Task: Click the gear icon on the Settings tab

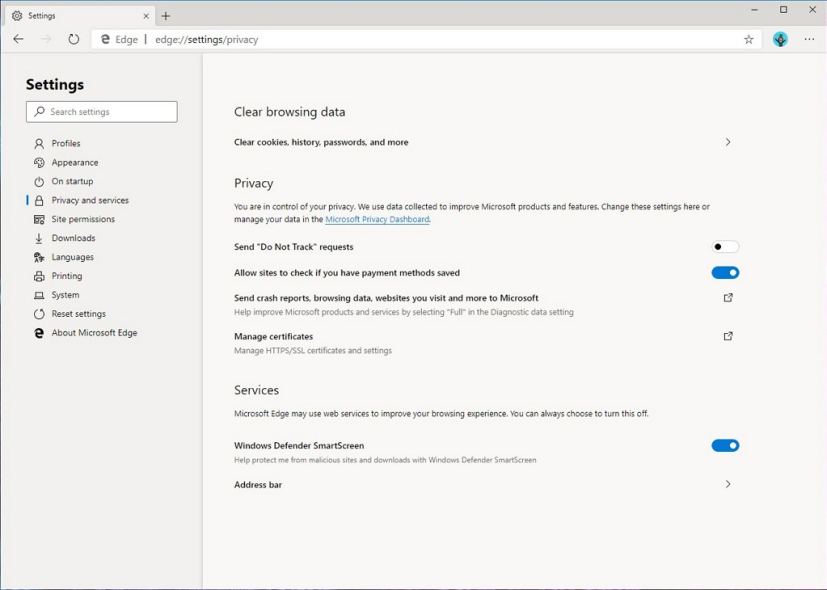Action: coord(17,16)
